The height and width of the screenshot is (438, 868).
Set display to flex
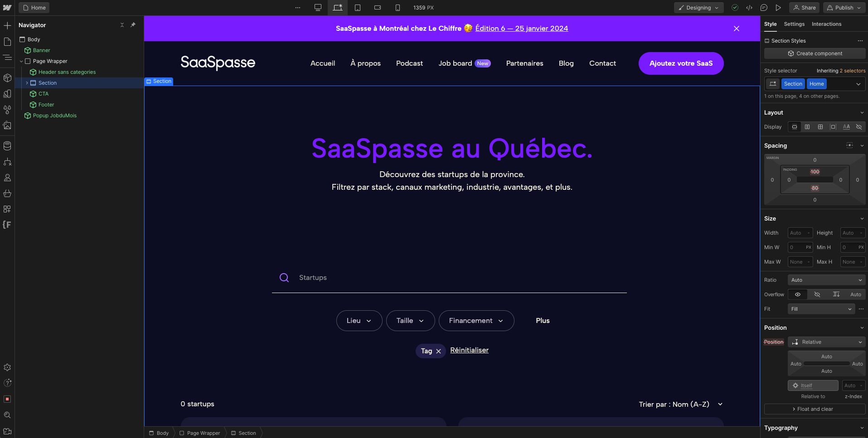(x=807, y=127)
